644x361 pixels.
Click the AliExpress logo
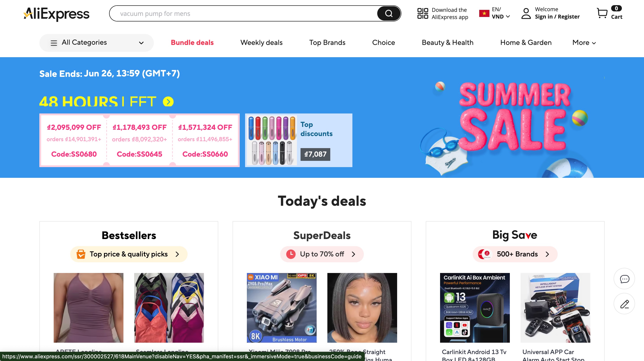click(57, 14)
